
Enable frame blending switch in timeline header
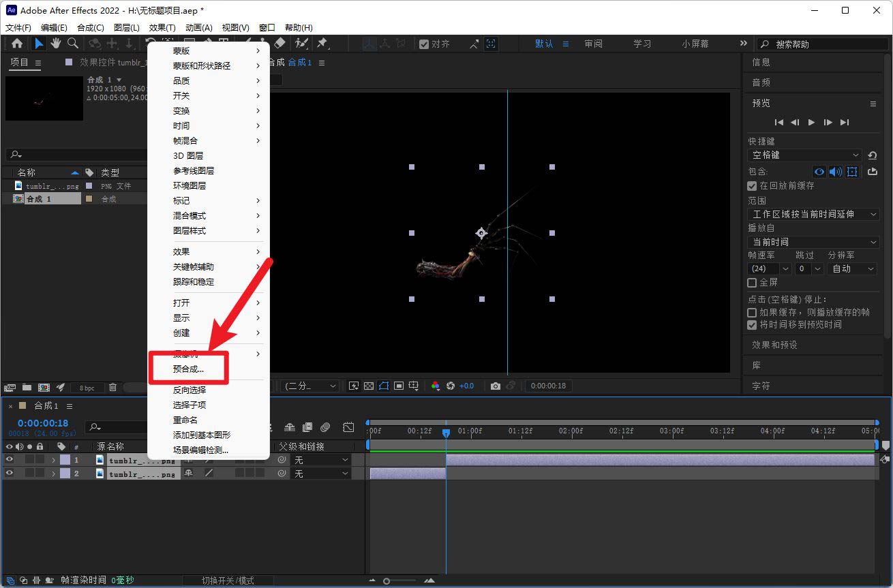click(x=307, y=427)
